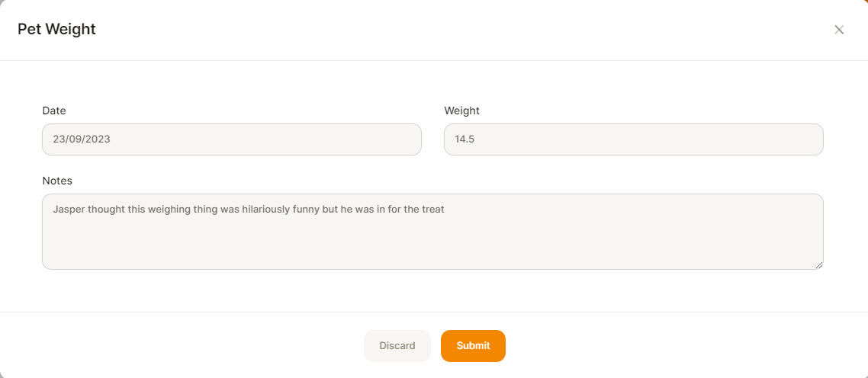This screenshot has height=378, width=868.
Task: Focus the Date input field
Action: 231,139
